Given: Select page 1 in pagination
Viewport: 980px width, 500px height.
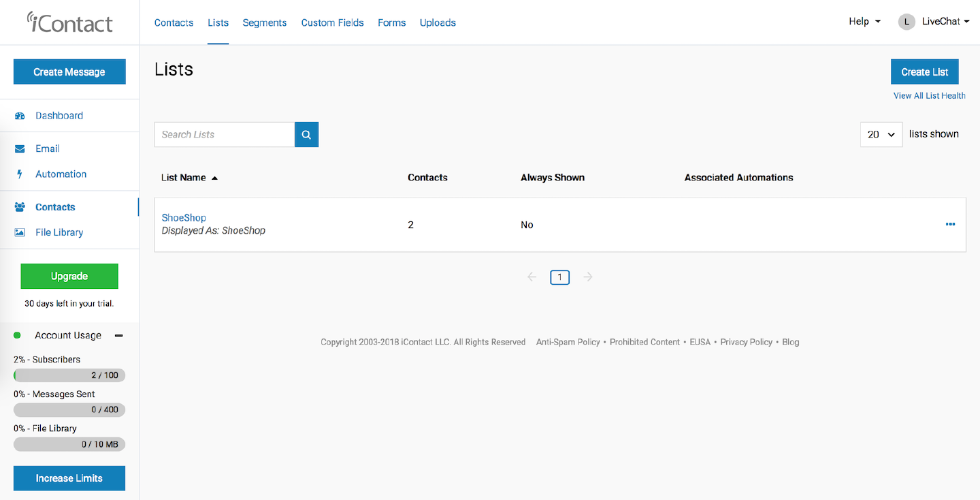Looking at the screenshot, I should 560,277.
